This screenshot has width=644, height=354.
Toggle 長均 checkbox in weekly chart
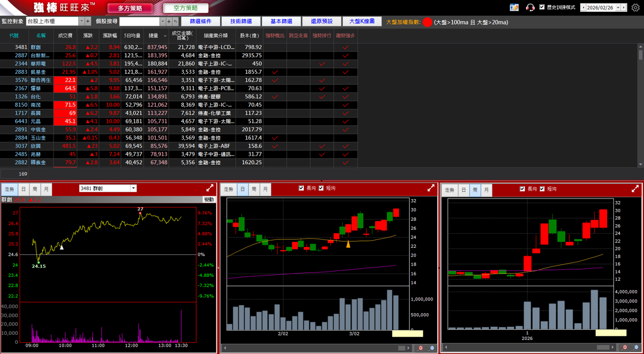[522, 188]
